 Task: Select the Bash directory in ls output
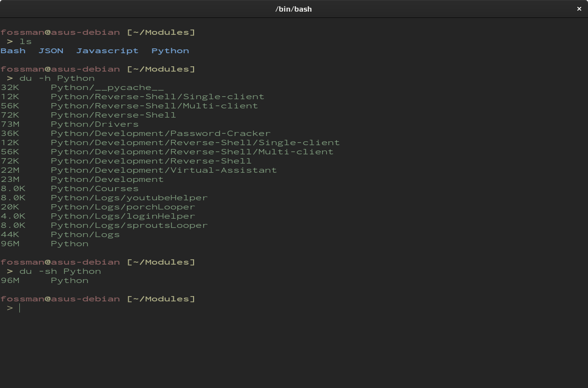tap(13, 51)
